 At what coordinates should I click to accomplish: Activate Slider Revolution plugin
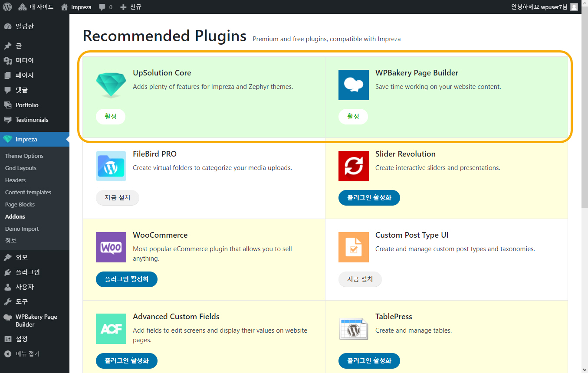click(369, 198)
